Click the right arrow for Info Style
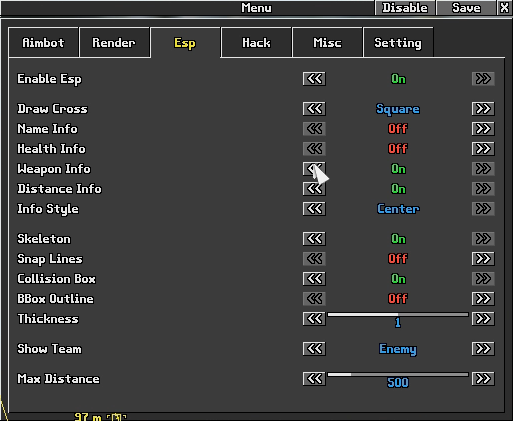 (x=483, y=209)
